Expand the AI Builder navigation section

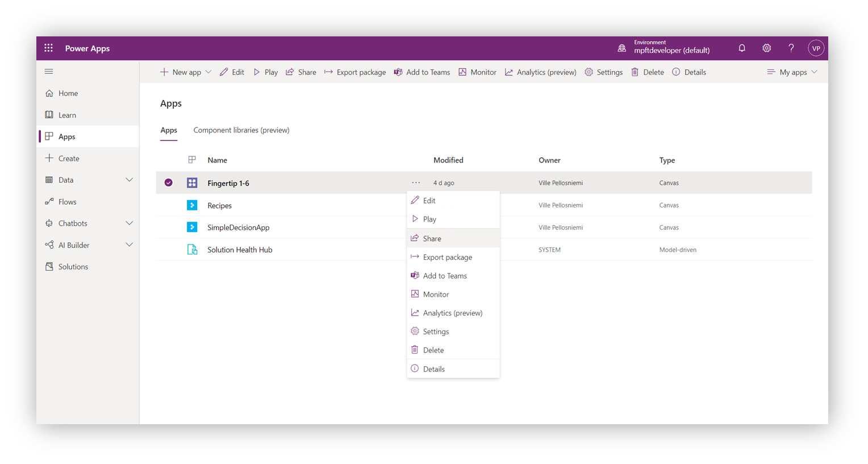(x=130, y=245)
